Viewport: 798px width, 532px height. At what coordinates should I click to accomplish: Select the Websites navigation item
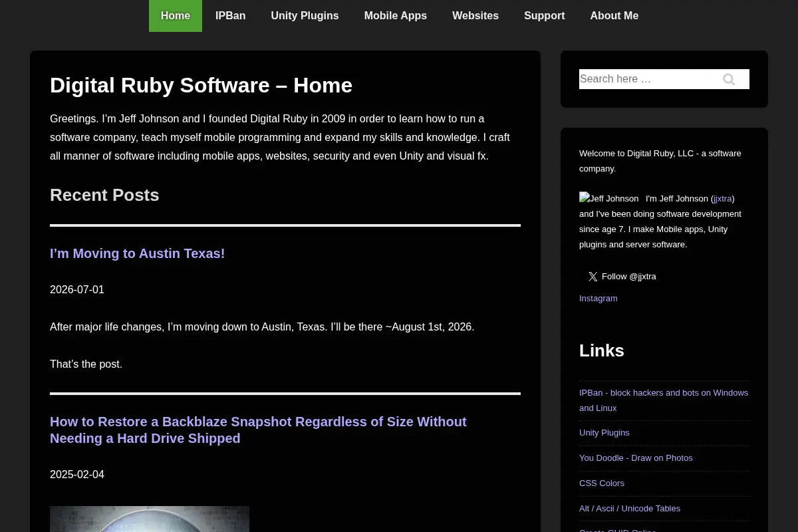point(475,16)
